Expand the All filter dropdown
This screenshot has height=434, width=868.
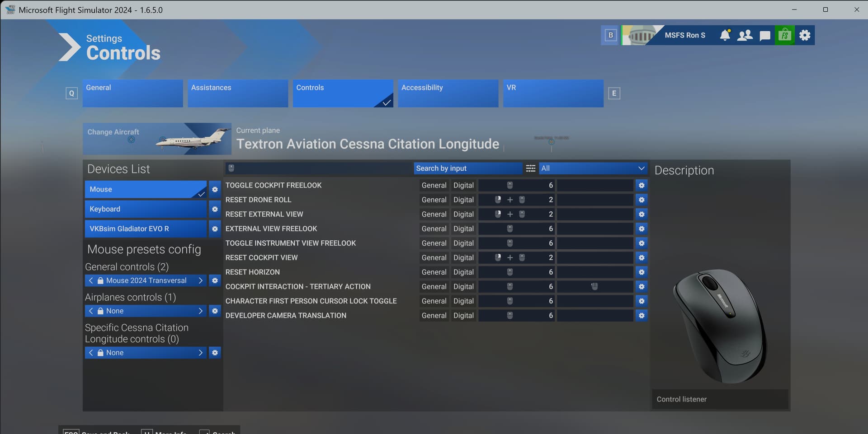[593, 168]
